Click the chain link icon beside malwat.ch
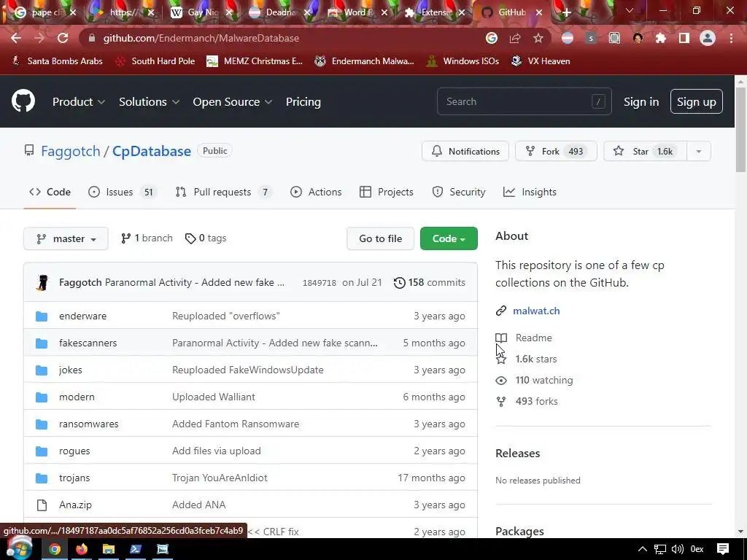The width and height of the screenshot is (747, 560). [x=500, y=311]
